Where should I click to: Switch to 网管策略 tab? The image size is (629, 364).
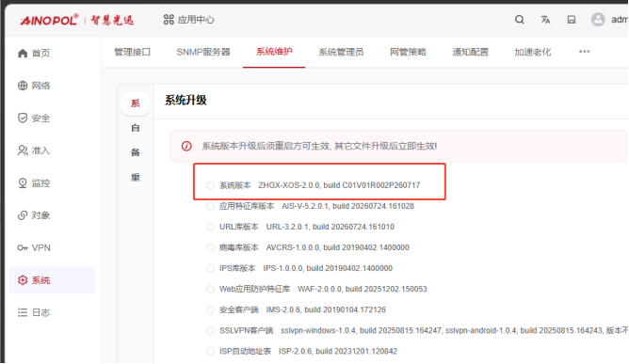pos(408,52)
